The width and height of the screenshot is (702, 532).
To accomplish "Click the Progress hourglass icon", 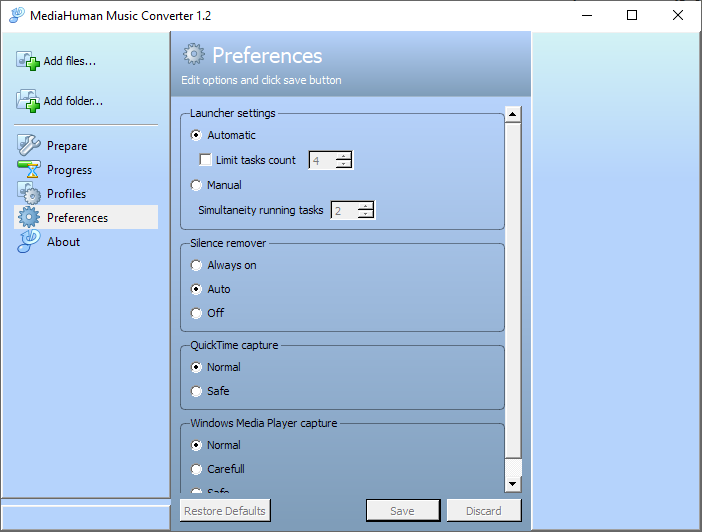I will point(29,169).
